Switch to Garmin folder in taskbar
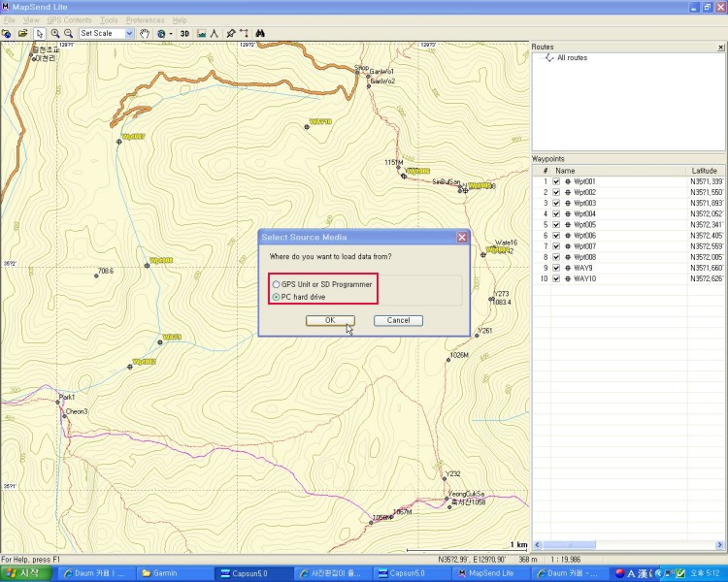The height and width of the screenshot is (582, 728). [176, 573]
